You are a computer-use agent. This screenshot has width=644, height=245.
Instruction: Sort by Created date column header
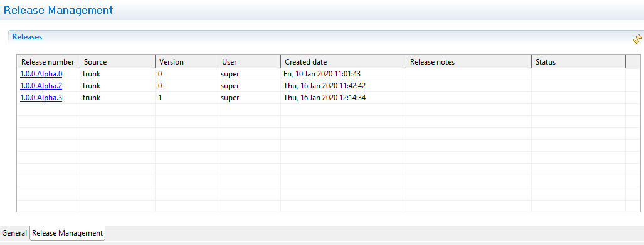point(344,62)
